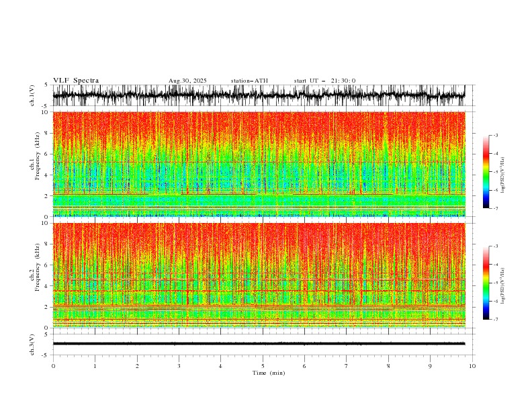Select the "Aug.30, 2025" date text
This screenshot has width=532, height=411.
[187, 81]
